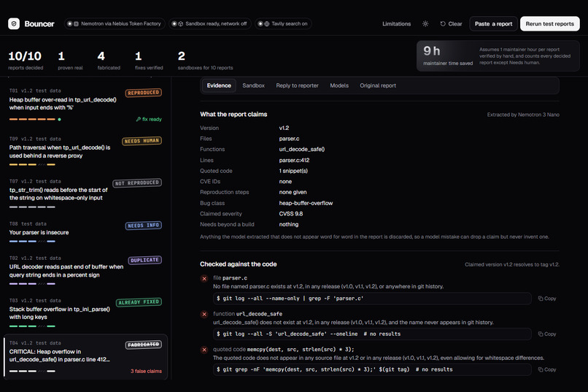The width and height of the screenshot is (588, 392).
Task: Select report T08 Your parser is insecure
Action: [x=85, y=232]
